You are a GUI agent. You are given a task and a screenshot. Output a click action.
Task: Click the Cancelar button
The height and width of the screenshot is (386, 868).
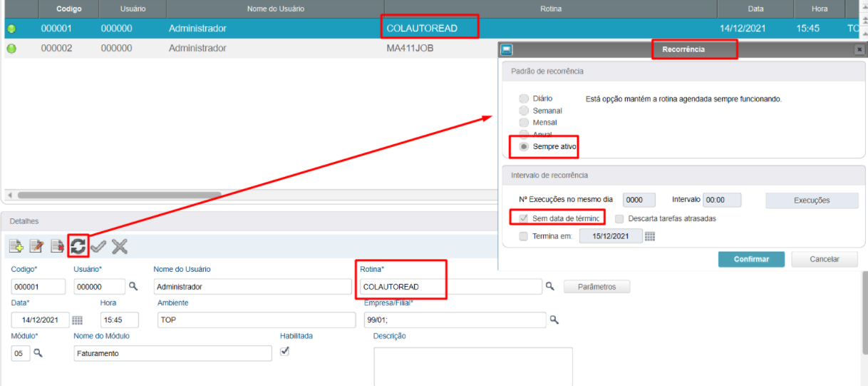[x=825, y=259]
